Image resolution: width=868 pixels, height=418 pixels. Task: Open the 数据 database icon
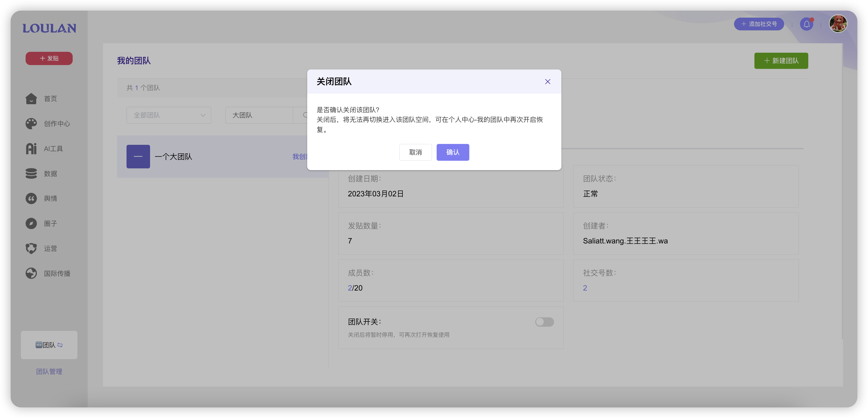[31, 174]
